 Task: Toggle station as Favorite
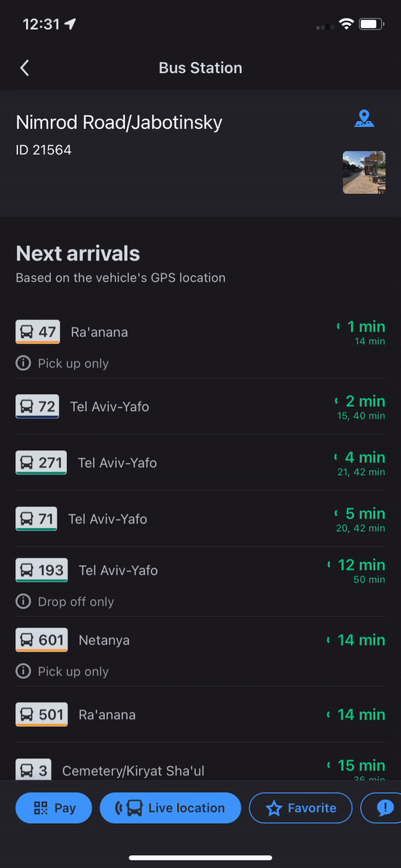(x=300, y=808)
